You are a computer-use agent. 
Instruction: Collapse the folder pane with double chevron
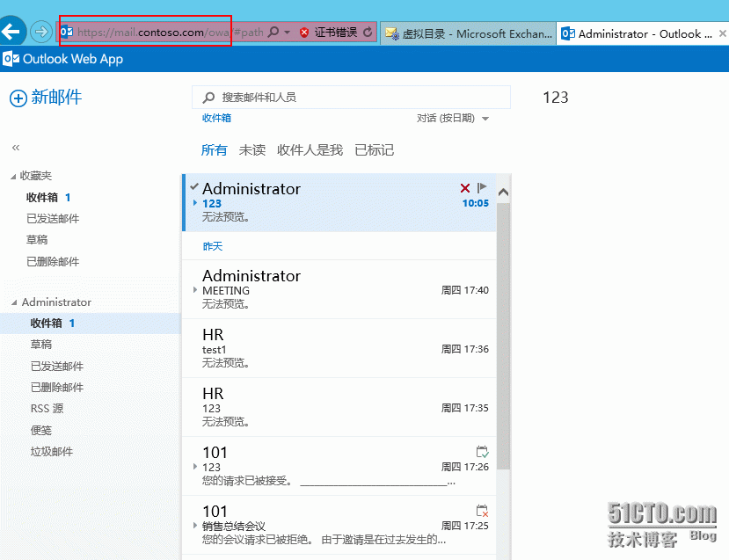(16, 148)
